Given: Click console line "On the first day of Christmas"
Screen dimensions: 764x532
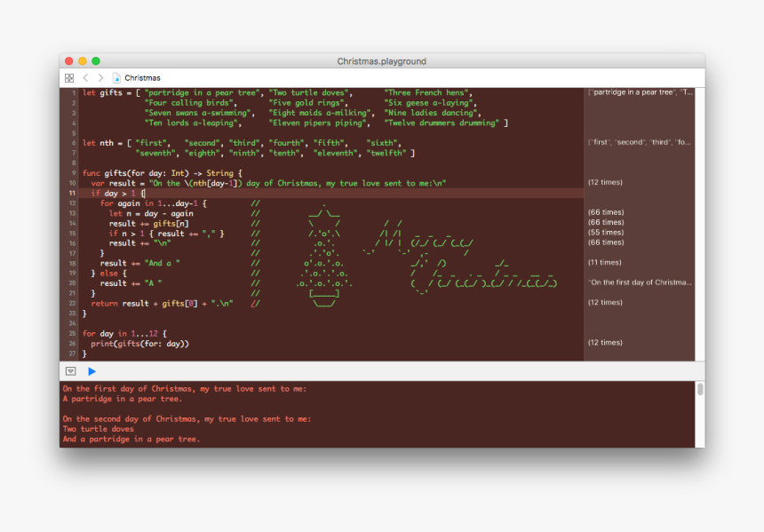Looking at the screenshot, I should click(184, 389).
